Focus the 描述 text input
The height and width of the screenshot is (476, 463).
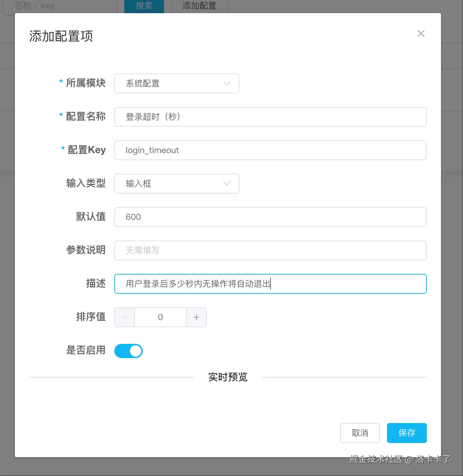(270, 284)
